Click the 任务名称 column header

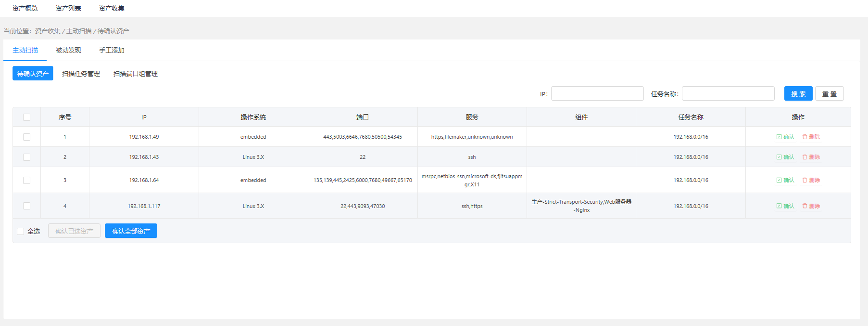point(691,117)
